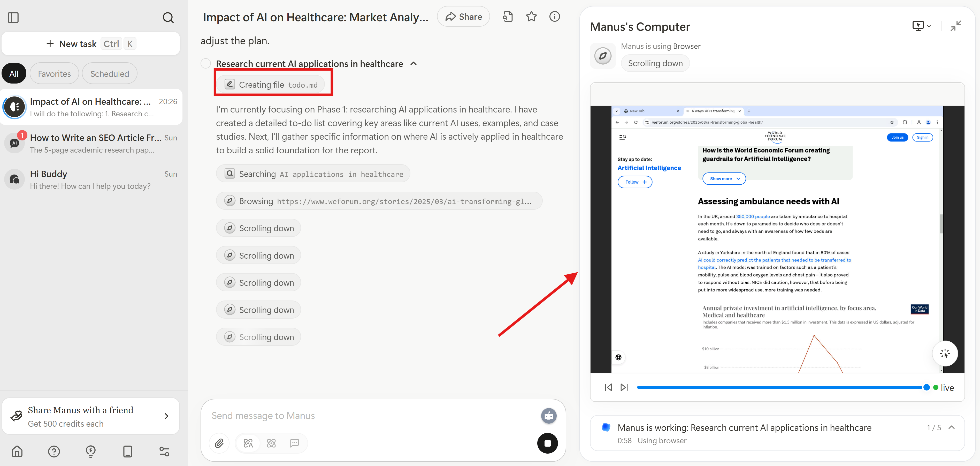Switch to the Scheduled tab
This screenshot has width=980, height=466.
tap(110, 74)
